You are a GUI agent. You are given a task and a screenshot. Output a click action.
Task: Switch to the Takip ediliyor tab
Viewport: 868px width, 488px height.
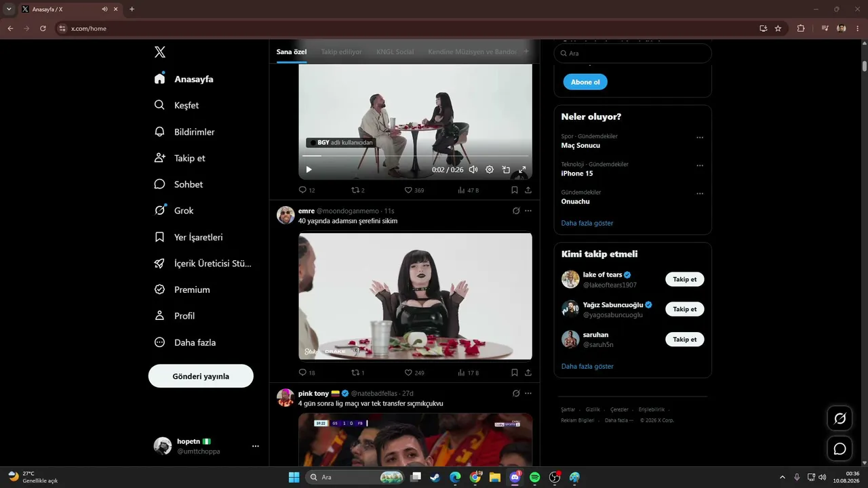pos(341,52)
